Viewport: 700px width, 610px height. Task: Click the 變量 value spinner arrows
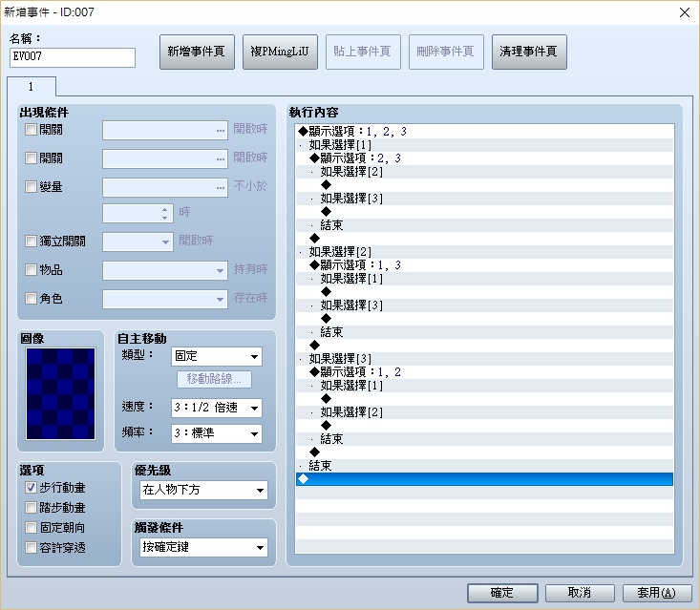click(x=165, y=213)
